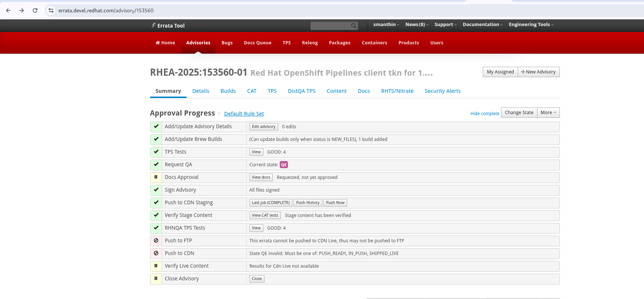Screen dimensions: 644x299
Task: Open the Users navigation item
Action: click(x=437, y=43)
